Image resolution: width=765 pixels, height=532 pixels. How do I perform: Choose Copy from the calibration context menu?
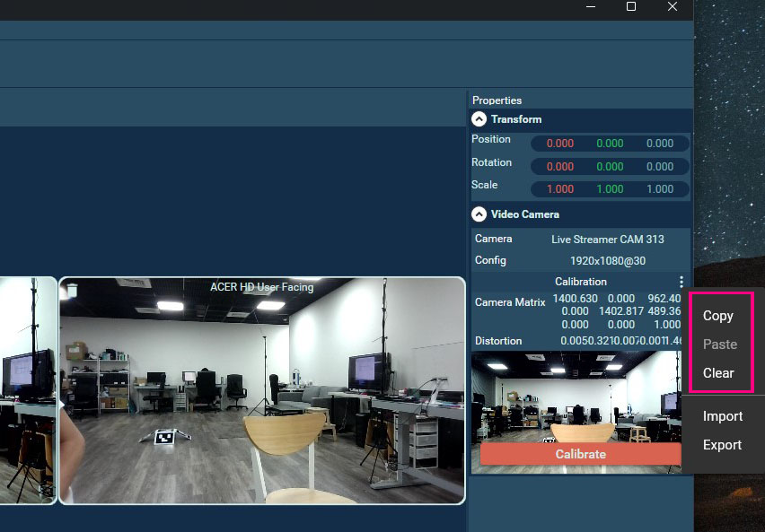click(x=718, y=316)
